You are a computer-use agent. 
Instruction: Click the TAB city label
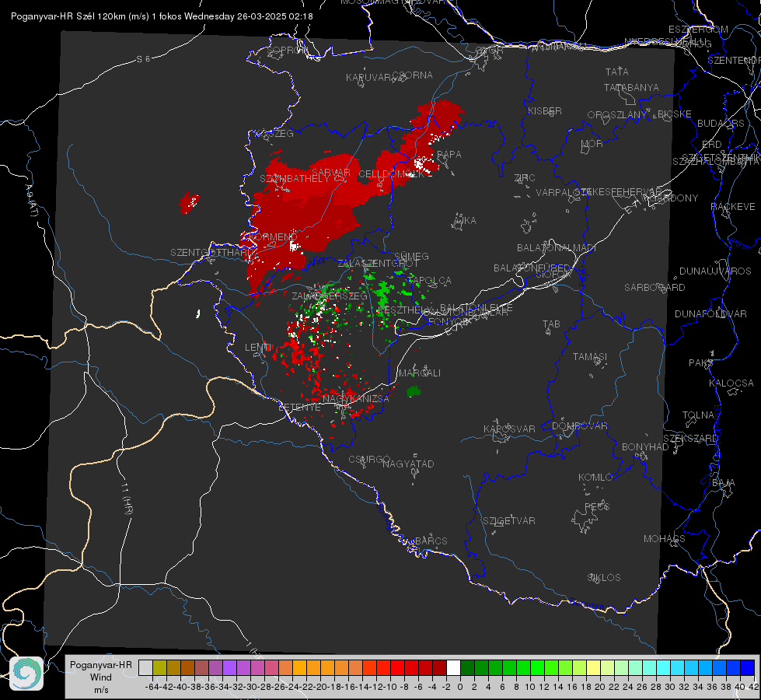[x=551, y=324]
